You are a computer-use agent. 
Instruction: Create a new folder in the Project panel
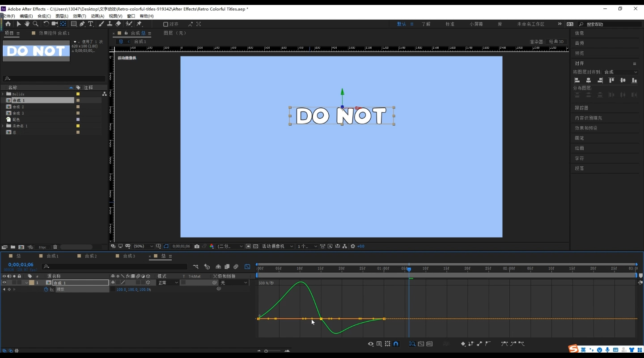[13, 247]
